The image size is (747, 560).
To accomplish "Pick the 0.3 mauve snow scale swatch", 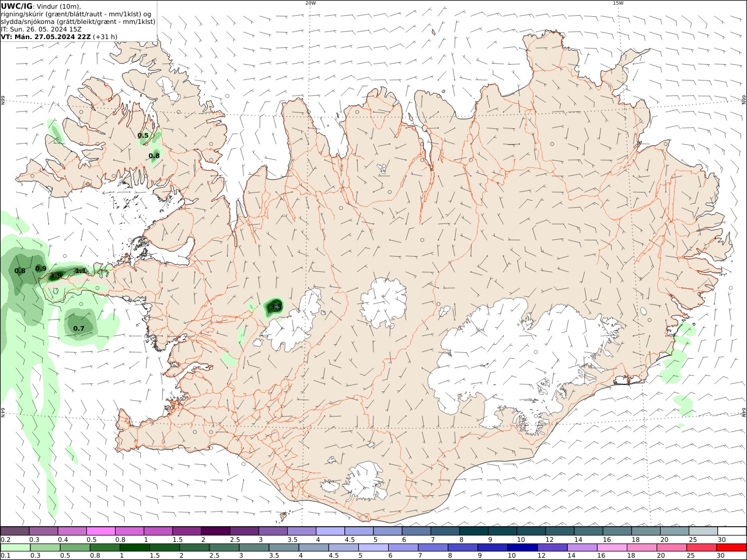I will [43, 531].
